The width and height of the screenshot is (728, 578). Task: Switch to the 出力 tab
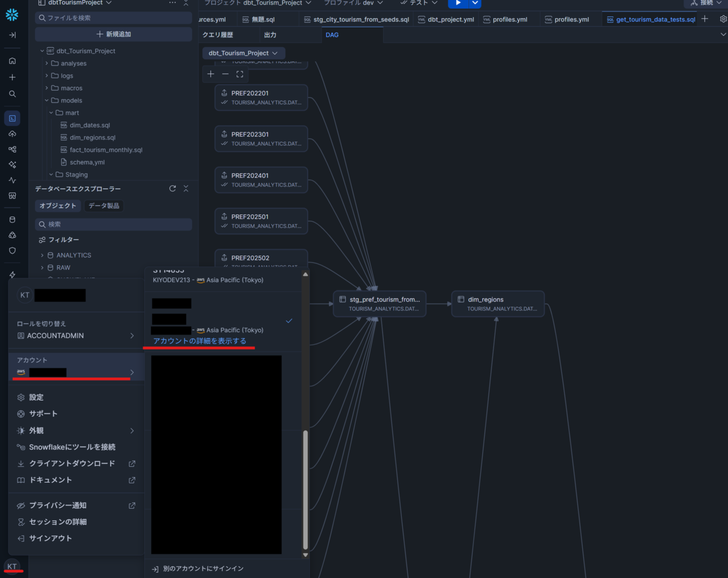tap(271, 35)
